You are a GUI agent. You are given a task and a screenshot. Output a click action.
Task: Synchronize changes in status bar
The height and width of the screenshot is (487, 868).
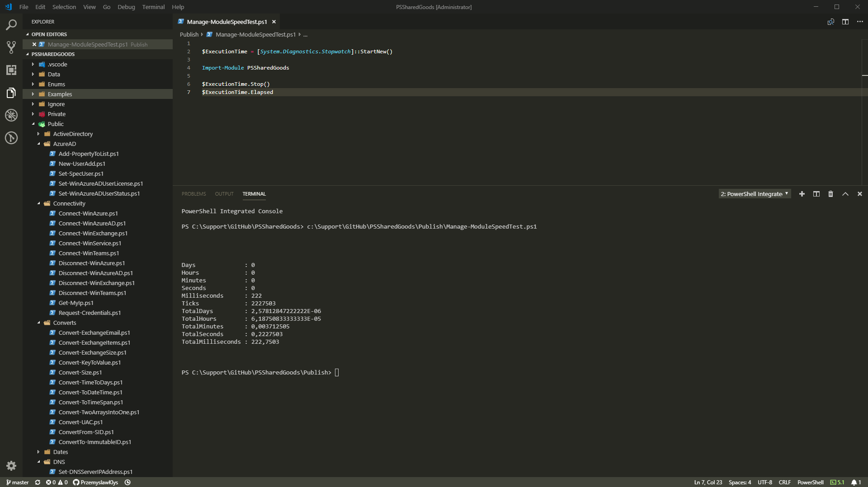[38, 482]
